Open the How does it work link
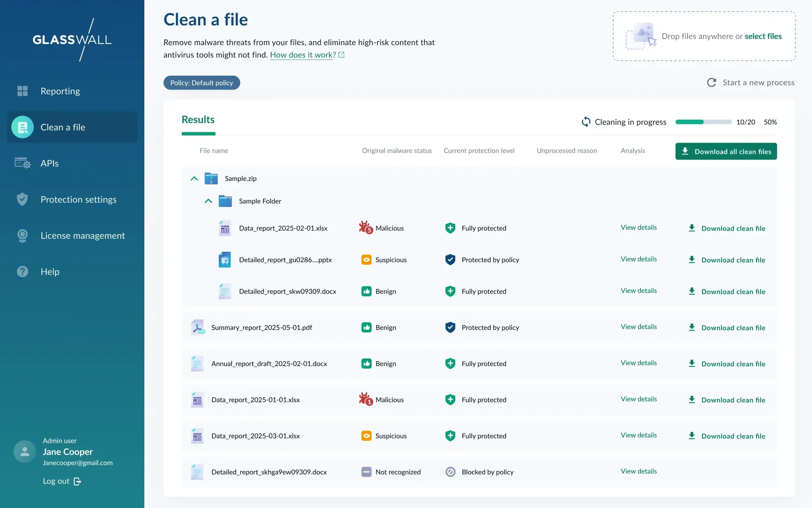 [x=303, y=55]
